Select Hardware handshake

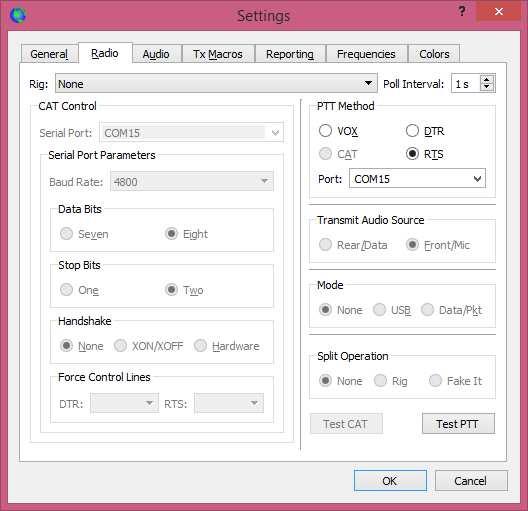coord(227,346)
